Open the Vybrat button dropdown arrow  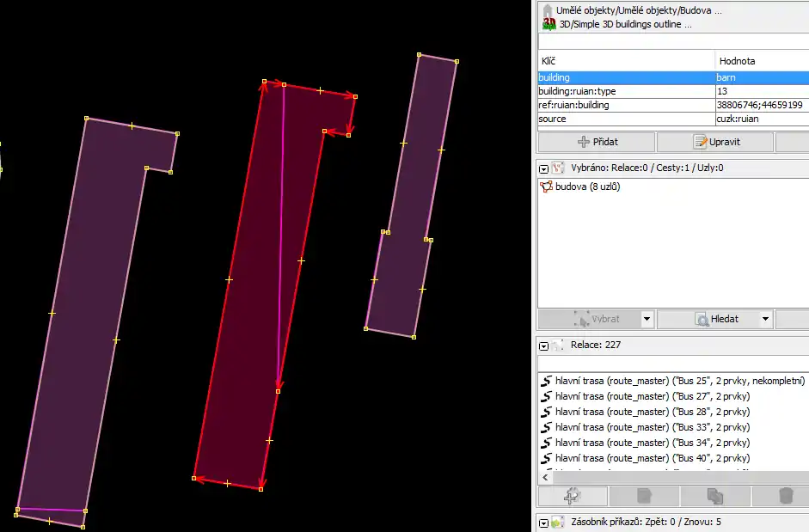point(647,319)
